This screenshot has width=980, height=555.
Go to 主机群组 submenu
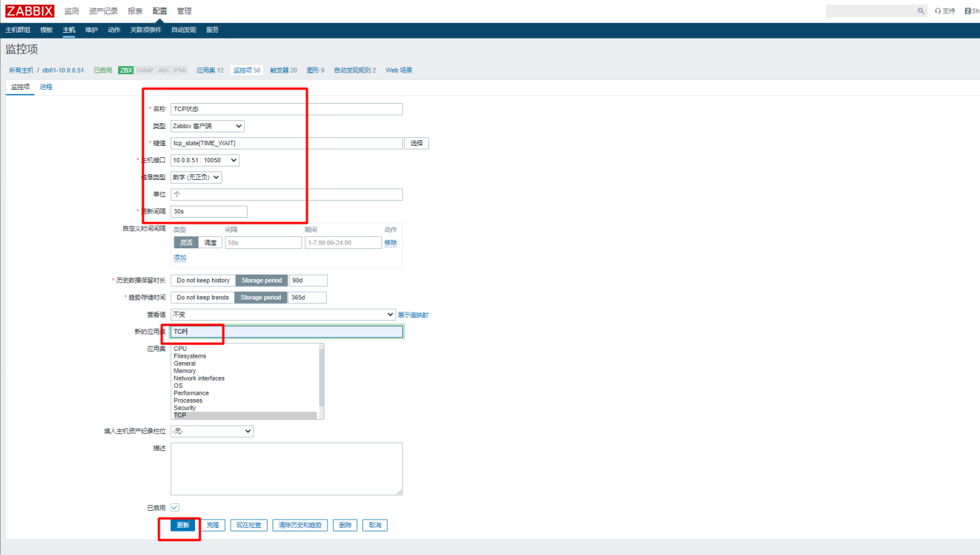(x=18, y=30)
